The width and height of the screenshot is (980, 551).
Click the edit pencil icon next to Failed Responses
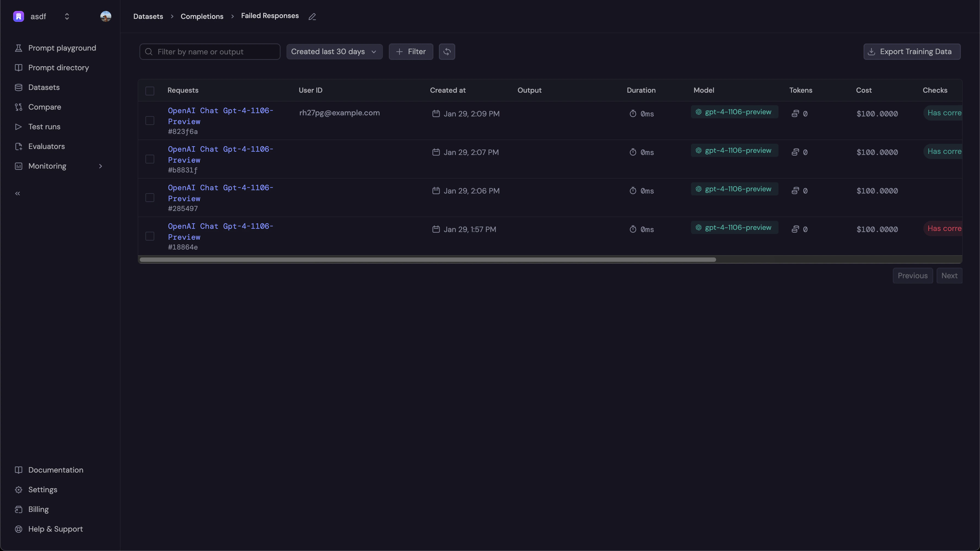click(x=312, y=17)
